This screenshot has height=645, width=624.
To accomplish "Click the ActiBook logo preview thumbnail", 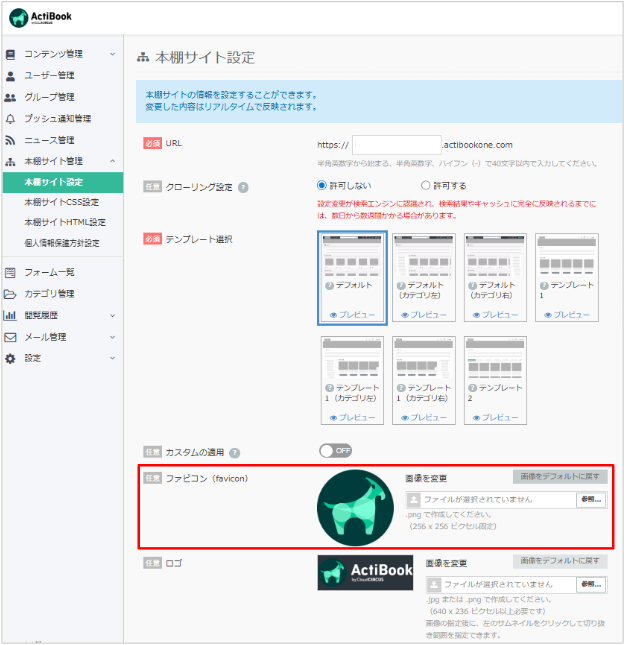I will pyautogui.click(x=365, y=574).
